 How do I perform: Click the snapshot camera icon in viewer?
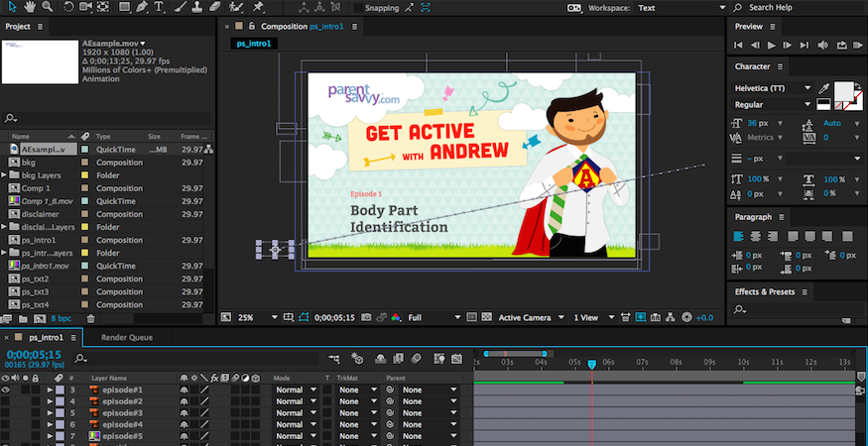367,317
